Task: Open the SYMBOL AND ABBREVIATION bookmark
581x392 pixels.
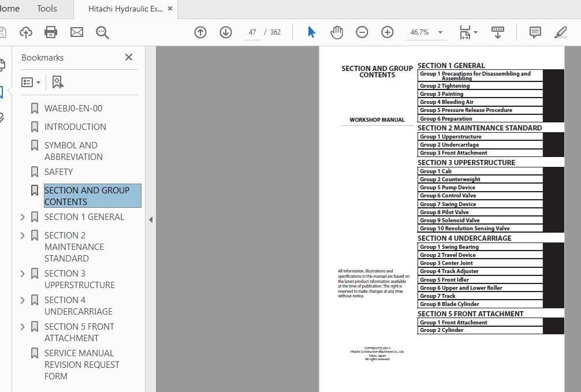Action: (x=73, y=151)
